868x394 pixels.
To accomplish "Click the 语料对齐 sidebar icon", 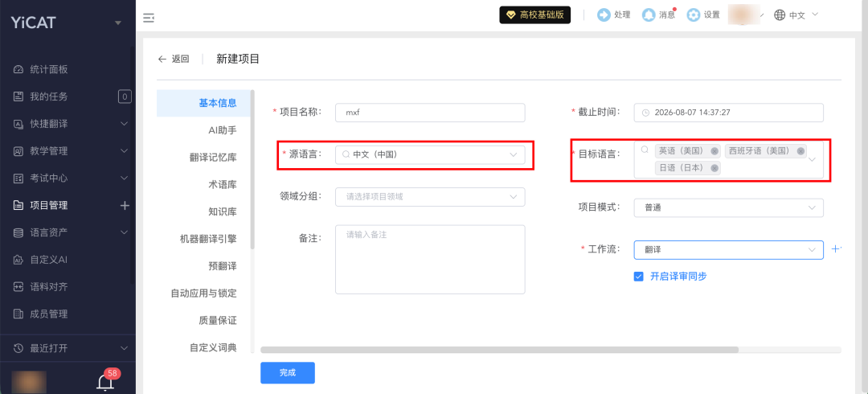I will pyautogui.click(x=18, y=287).
